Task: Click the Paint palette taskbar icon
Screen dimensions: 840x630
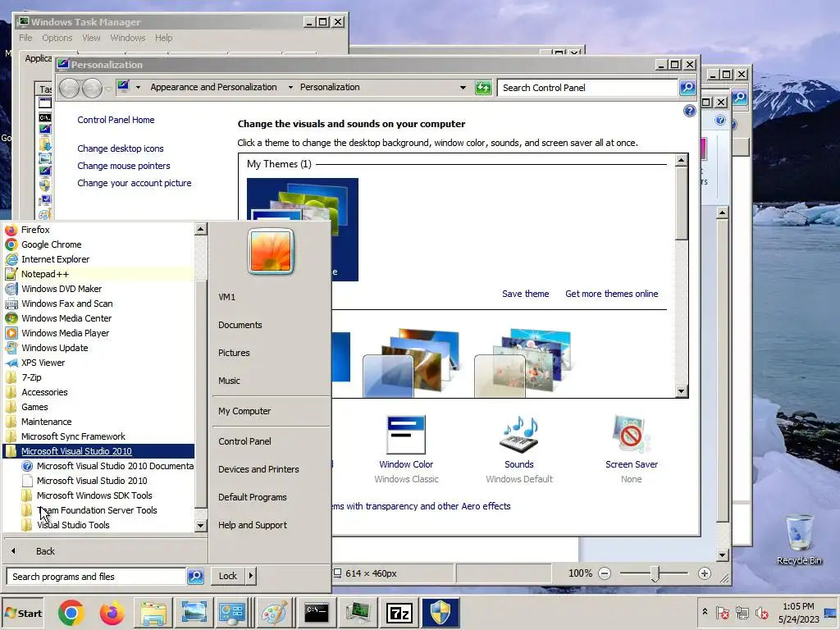Action: [x=274, y=613]
